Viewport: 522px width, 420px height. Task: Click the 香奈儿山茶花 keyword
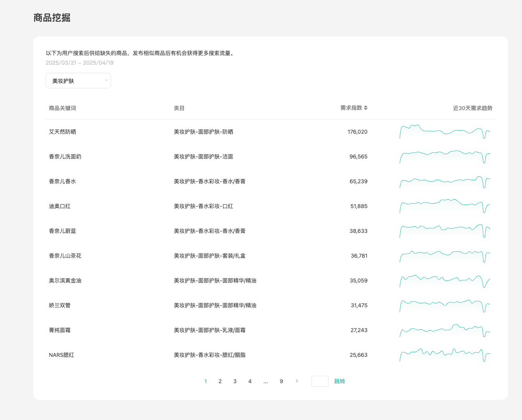[65, 256]
